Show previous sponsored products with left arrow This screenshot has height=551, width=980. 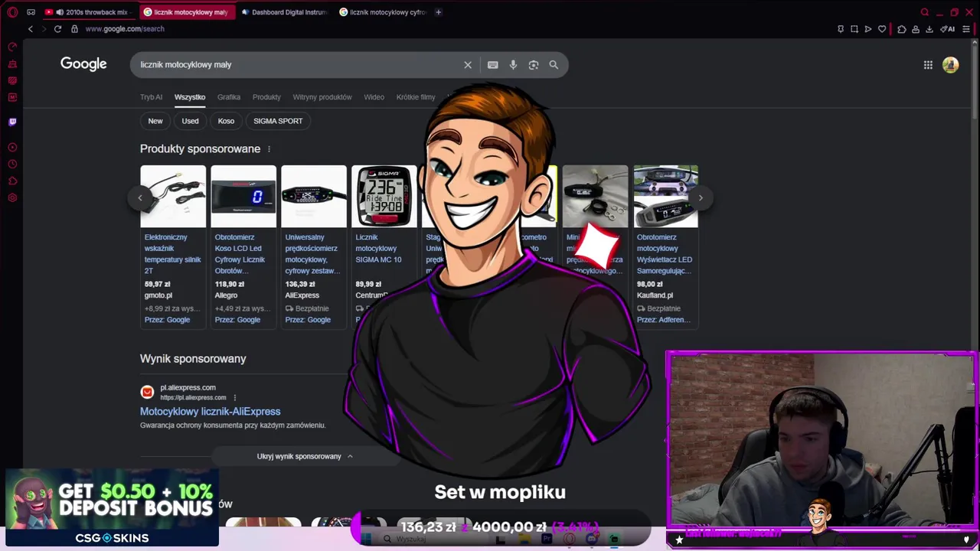[139, 197]
